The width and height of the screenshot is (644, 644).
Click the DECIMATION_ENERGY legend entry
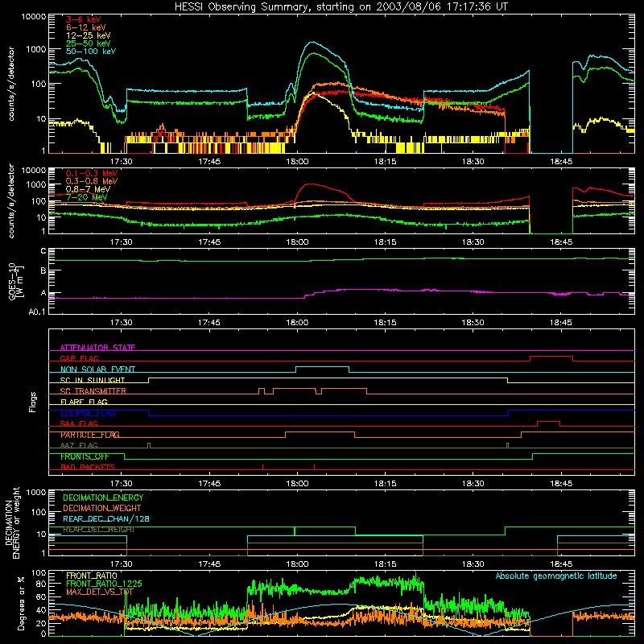[x=103, y=497]
